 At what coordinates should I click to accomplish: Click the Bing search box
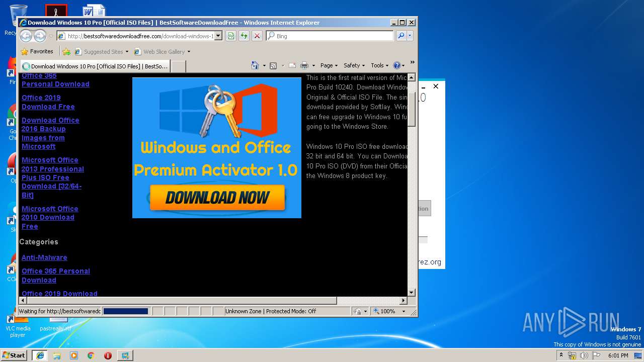coord(330,36)
